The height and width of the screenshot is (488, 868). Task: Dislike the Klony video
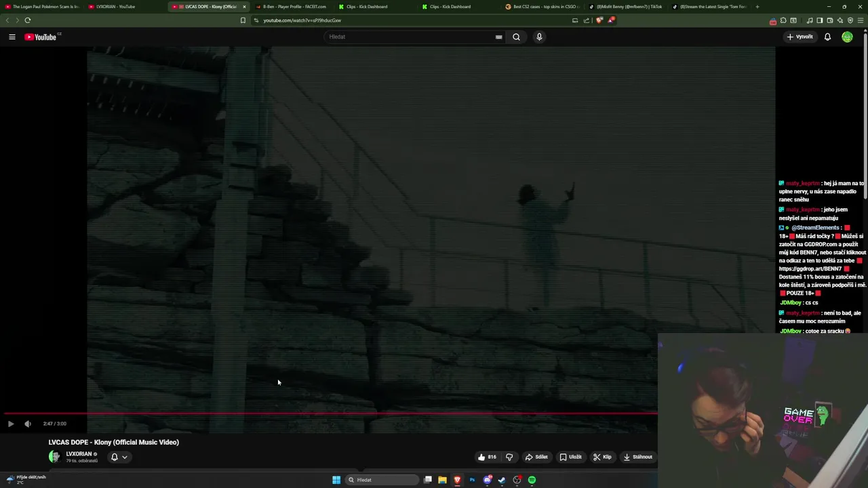tap(509, 457)
